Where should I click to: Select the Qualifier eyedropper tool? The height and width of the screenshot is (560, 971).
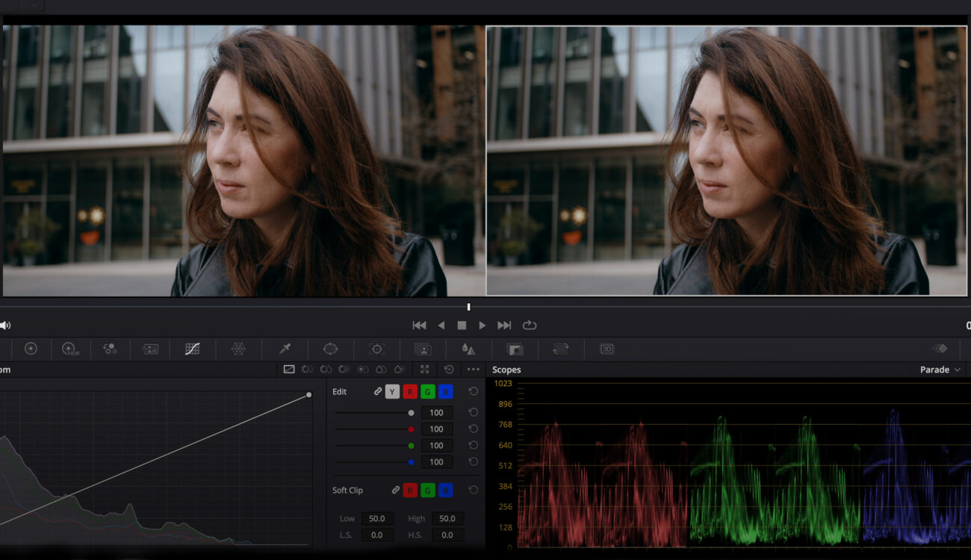pos(285,349)
